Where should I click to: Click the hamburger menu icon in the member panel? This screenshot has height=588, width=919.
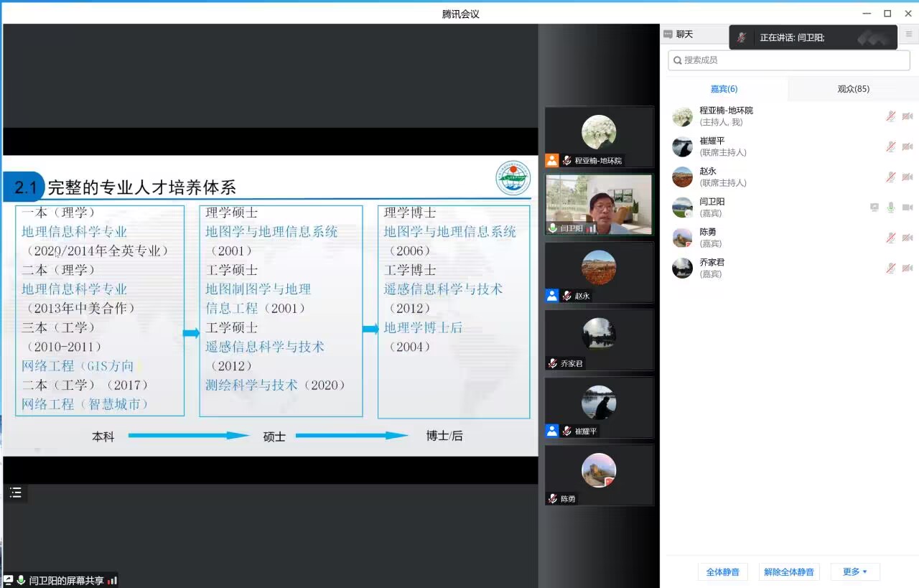908,34
